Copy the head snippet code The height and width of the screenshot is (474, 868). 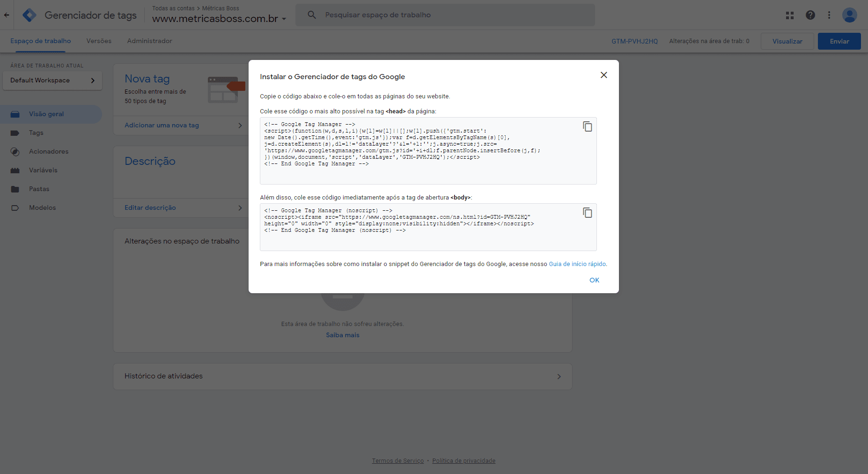point(587,126)
